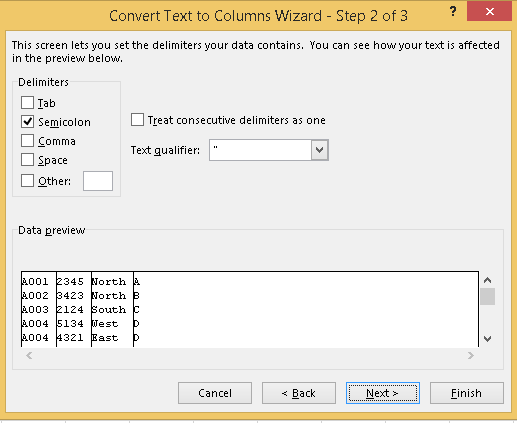Click the preview scroll right arrow
517x423 pixels.
coord(471,355)
